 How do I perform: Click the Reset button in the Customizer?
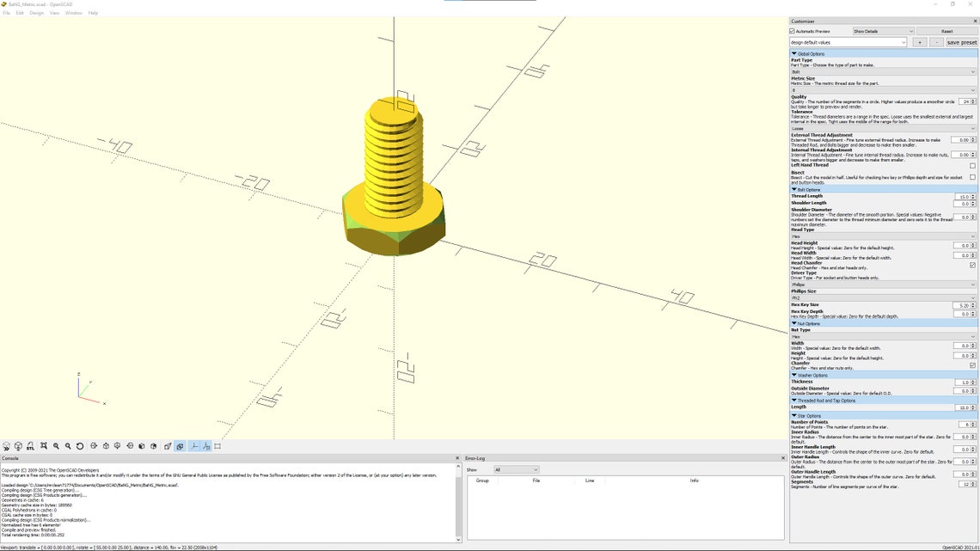[x=946, y=31]
